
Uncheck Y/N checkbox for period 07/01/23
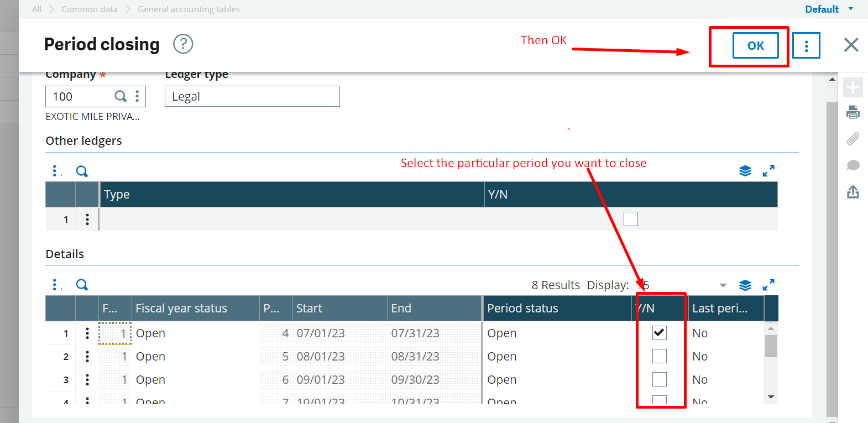[659, 333]
